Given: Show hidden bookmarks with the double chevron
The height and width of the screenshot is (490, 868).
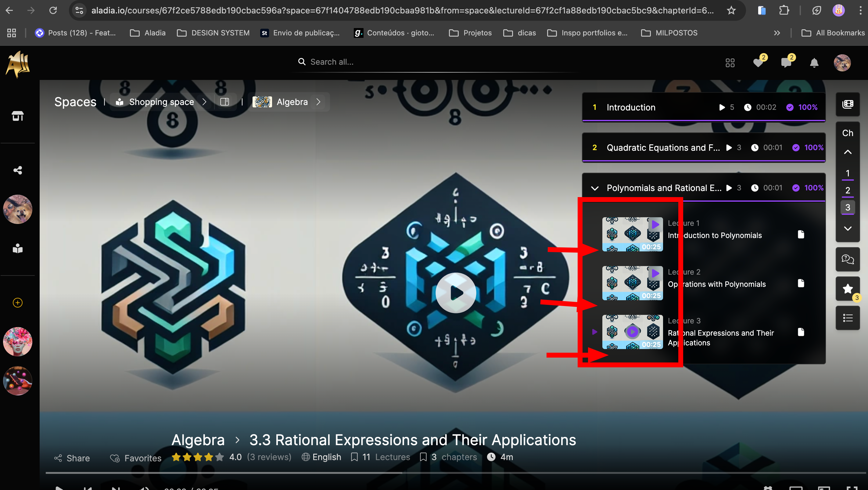Looking at the screenshot, I should [777, 33].
